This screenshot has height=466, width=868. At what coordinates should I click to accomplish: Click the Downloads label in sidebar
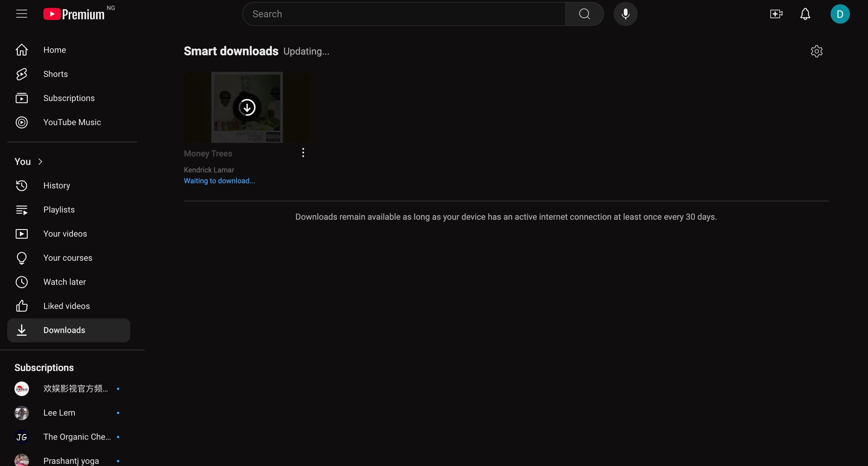64,330
